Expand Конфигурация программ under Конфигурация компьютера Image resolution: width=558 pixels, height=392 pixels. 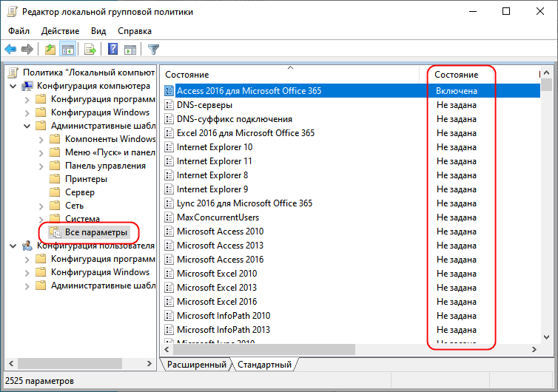(x=27, y=100)
